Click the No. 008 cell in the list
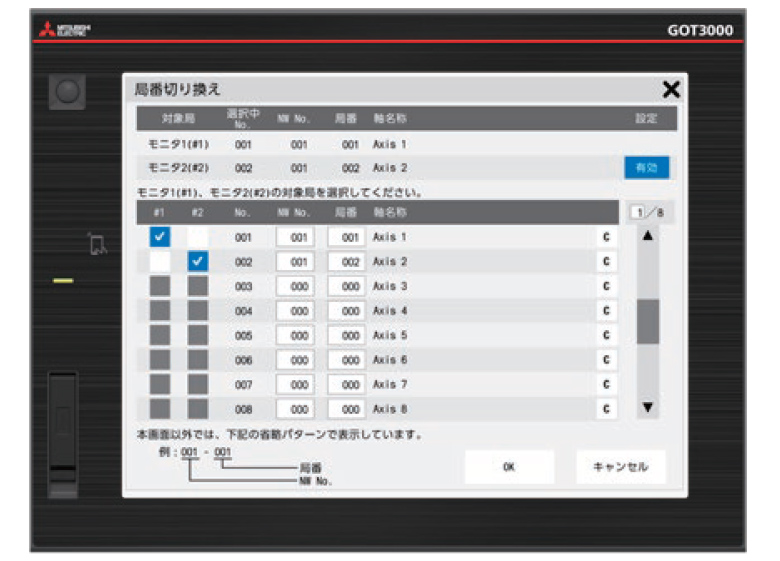The height and width of the screenshot is (561, 780). click(243, 409)
